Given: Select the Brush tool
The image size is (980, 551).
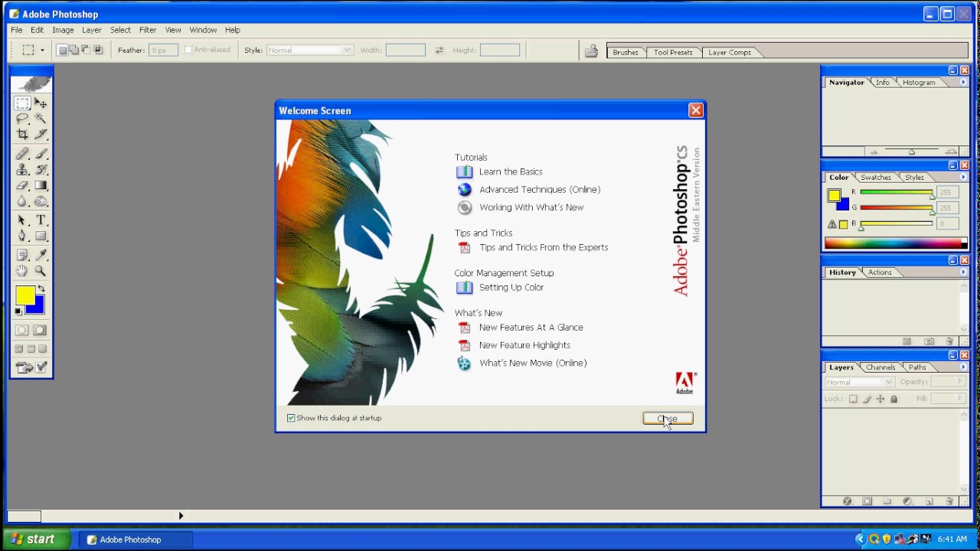Looking at the screenshot, I should pyautogui.click(x=41, y=154).
